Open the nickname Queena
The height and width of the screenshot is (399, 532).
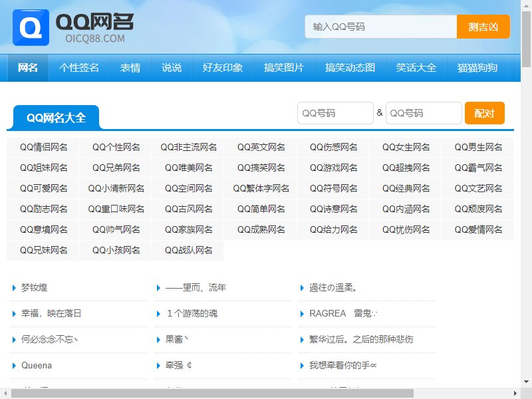pyautogui.click(x=37, y=365)
